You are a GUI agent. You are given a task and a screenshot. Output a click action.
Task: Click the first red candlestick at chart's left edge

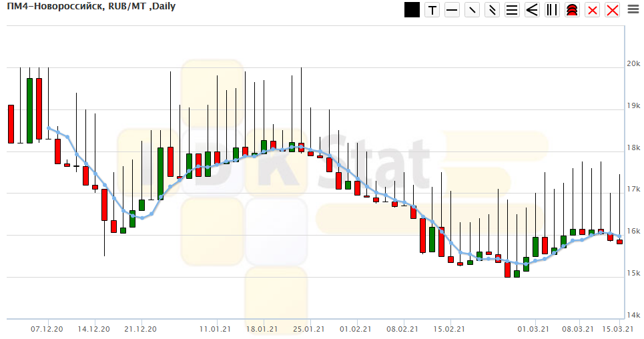point(11,124)
